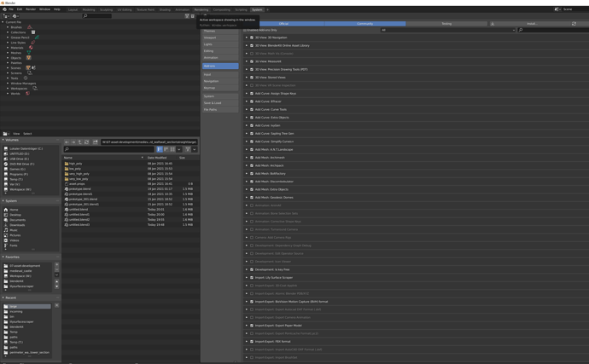Viewport: 589px width, 364px height.
Task: Open the File menu
Action: coord(11,9)
